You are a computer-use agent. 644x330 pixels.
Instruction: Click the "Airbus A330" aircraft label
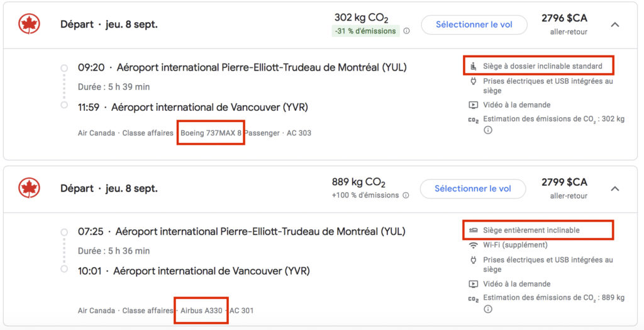click(201, 310)
